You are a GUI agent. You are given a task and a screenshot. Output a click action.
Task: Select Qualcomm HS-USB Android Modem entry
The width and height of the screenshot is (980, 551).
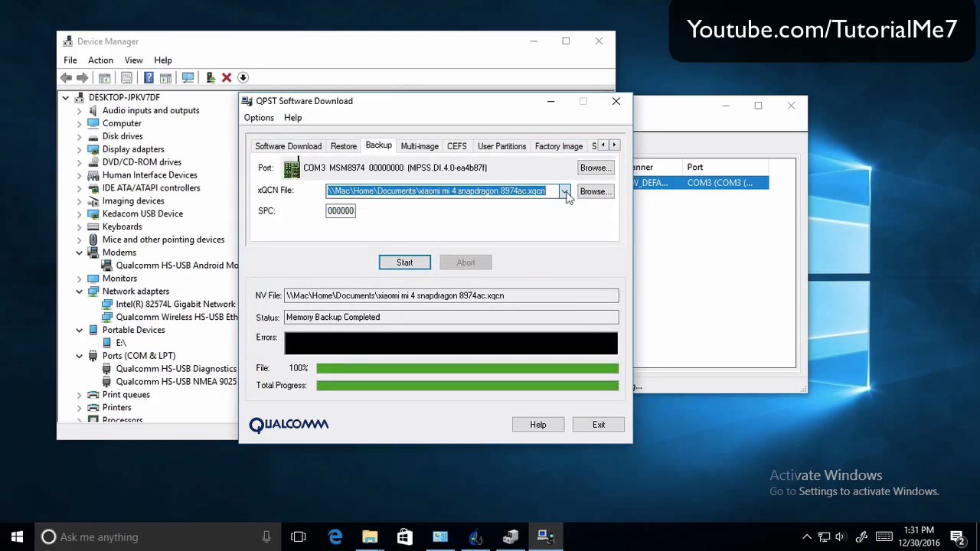click(x=170, y=266)
